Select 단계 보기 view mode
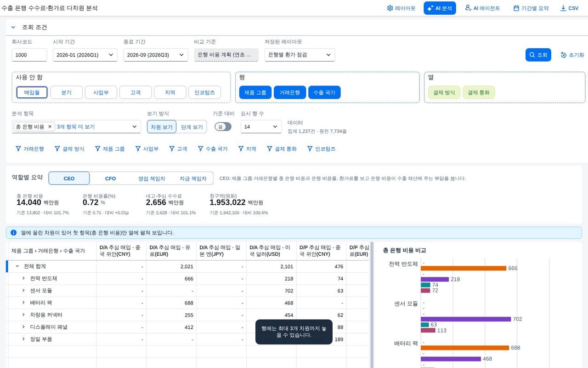 pos(192,127)
